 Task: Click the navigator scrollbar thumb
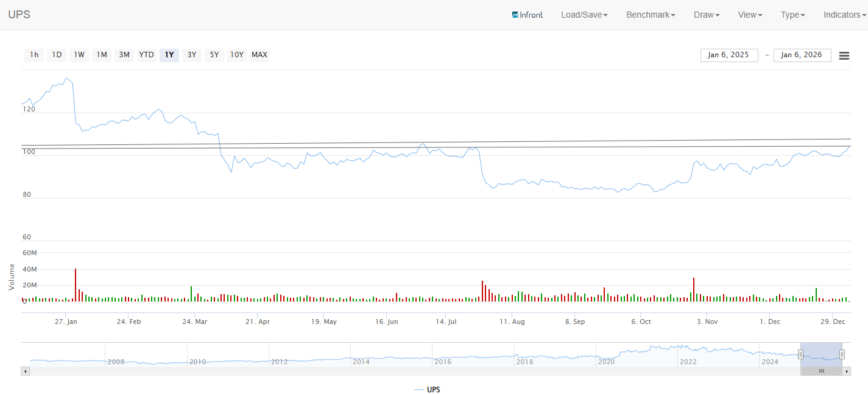tap(821, 371)
